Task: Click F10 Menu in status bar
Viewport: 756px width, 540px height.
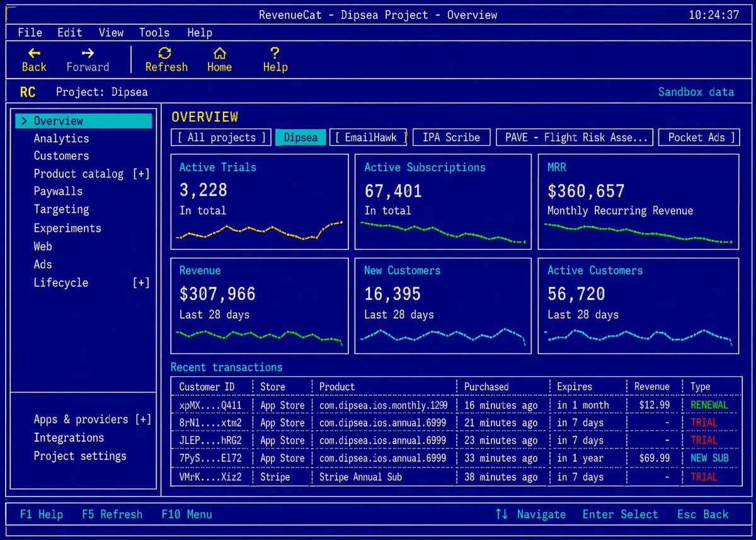Action: coord(186,514)
